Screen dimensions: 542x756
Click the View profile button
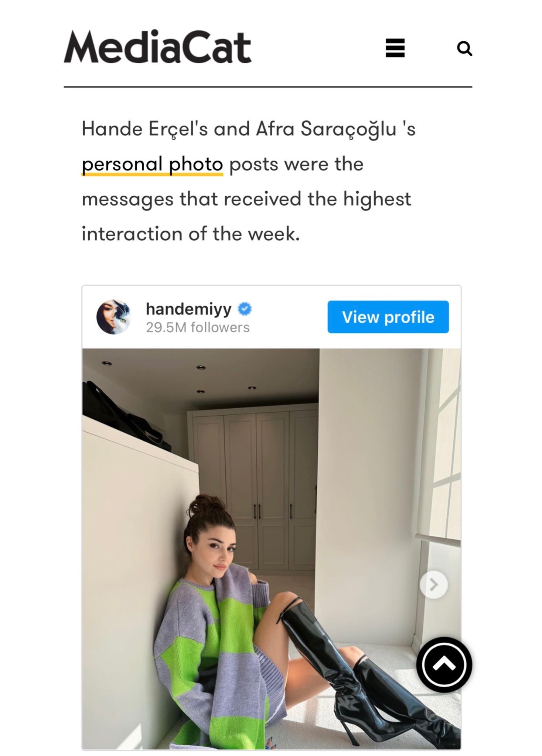pyautogui.click(x=388, y=317)
